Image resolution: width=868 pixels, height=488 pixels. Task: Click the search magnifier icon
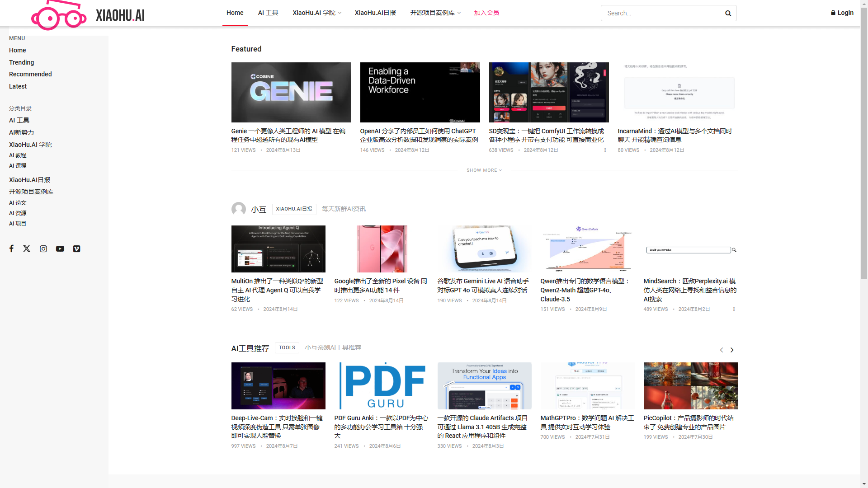coord(728,13)
